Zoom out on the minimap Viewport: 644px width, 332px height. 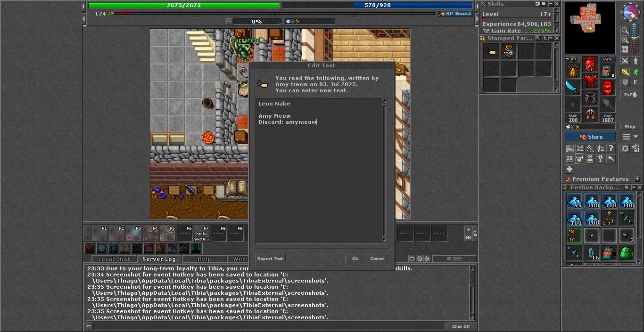point(625,31)
